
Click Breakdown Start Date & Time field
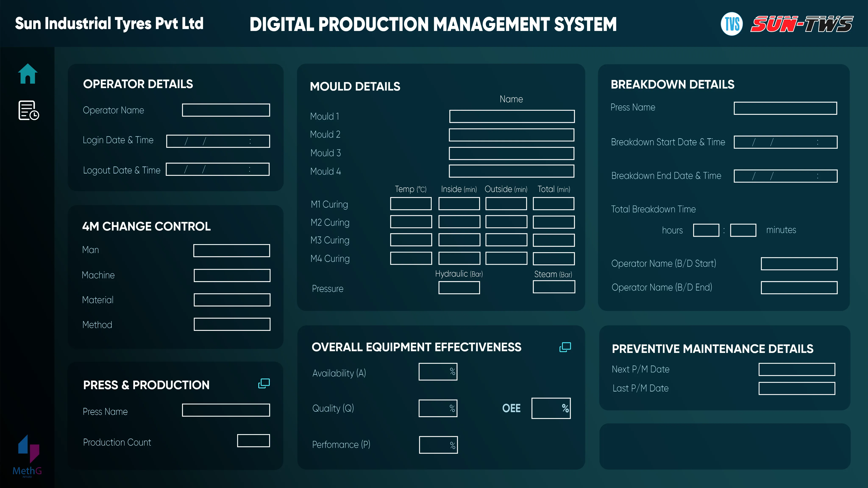[786, 142]
